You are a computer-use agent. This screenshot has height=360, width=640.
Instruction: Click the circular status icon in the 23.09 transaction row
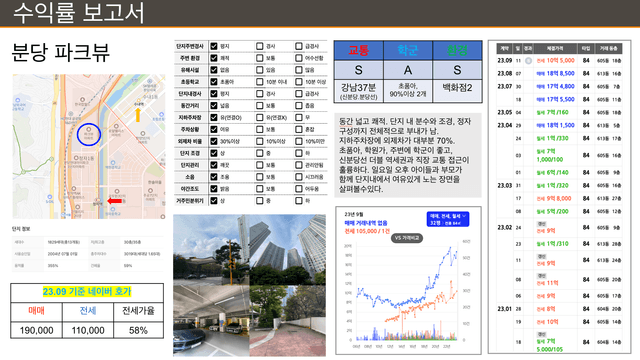(529, 61)
